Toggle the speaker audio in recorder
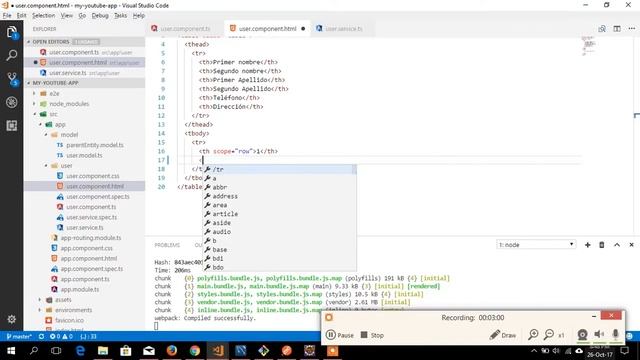The width and height of the screenshot is (640, 360). tap(599, 335)
